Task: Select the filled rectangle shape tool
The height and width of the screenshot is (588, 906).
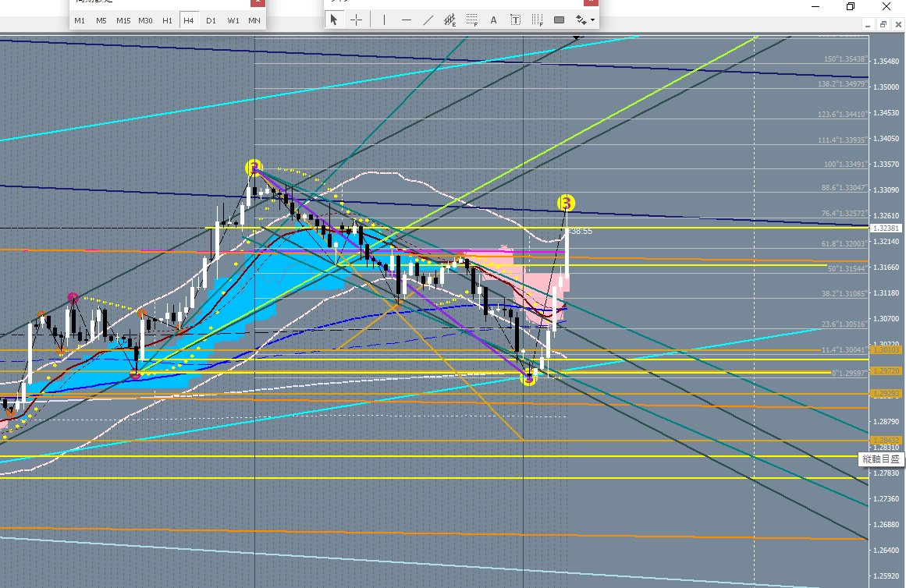Action: pyautogui.click(x=559, y=19)
